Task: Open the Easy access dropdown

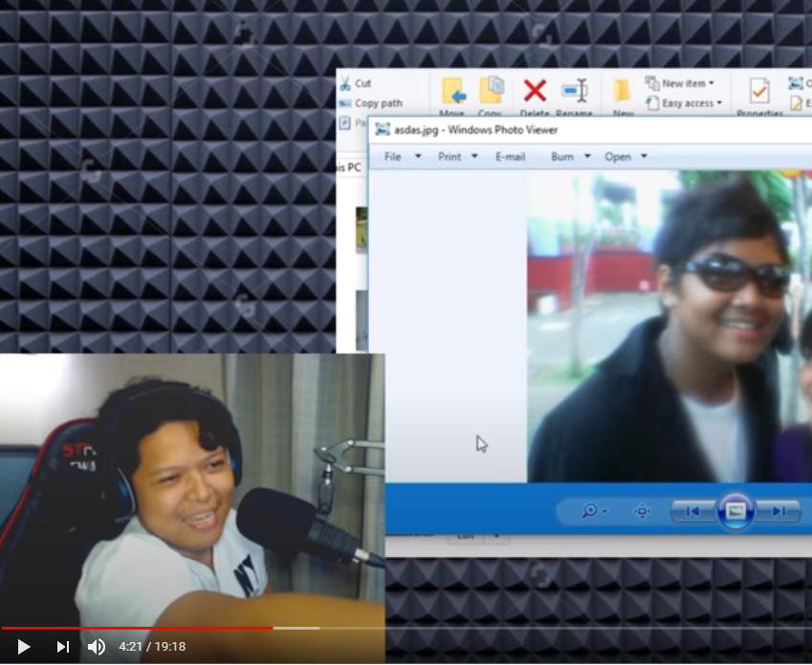Action: coord(685,103)
